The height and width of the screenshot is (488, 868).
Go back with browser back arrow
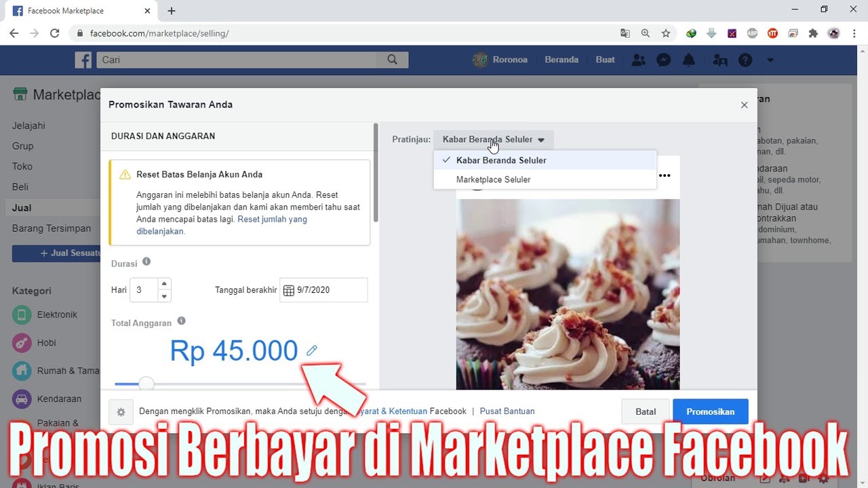[14, 33]
